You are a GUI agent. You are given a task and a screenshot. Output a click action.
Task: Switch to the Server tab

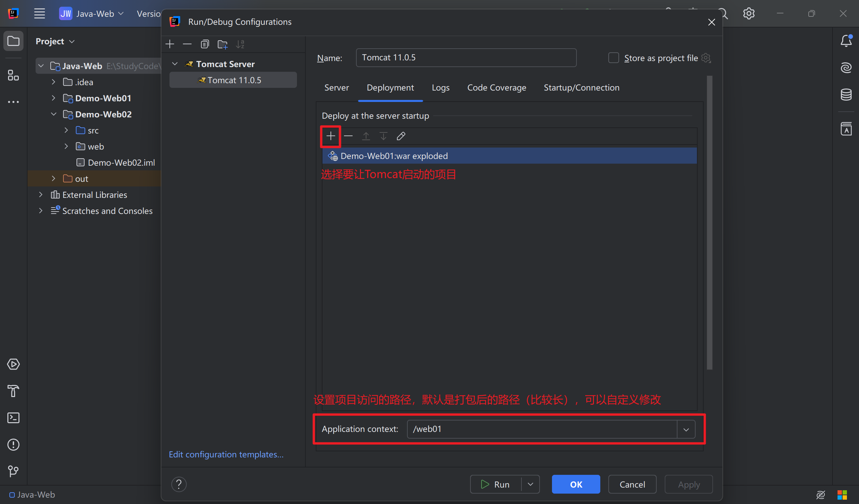(337, 88)
